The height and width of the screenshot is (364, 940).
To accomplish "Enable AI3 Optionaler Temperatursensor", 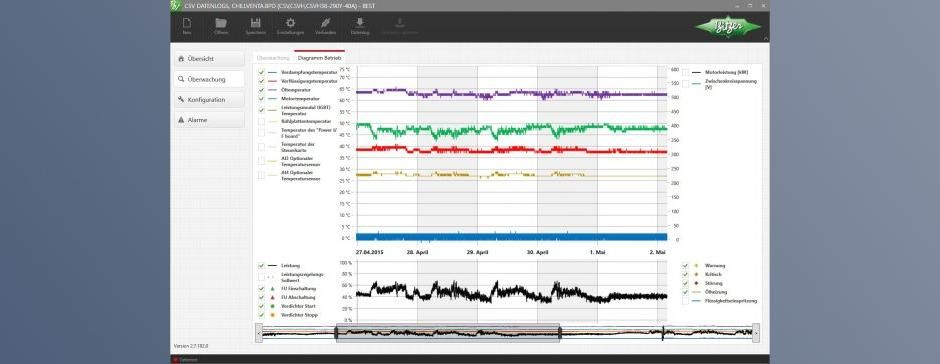I will 261,161.
